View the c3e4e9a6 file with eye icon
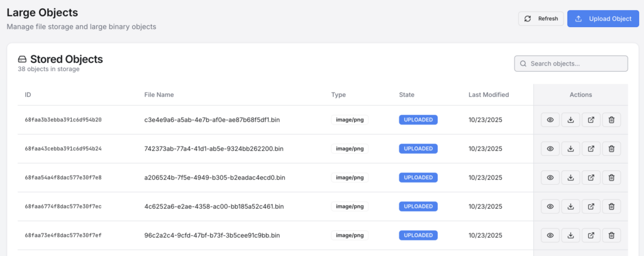Image resolution: width=644 pixels, height=256 pixels. tap(550, 120)
